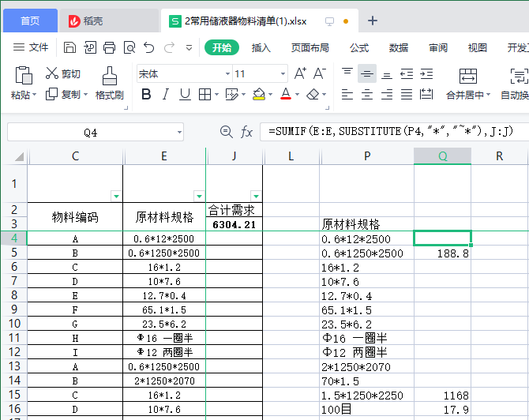The image size is (529, 420).
Task: Copy selection with the 复制 button
Action: tap(63, 94)
